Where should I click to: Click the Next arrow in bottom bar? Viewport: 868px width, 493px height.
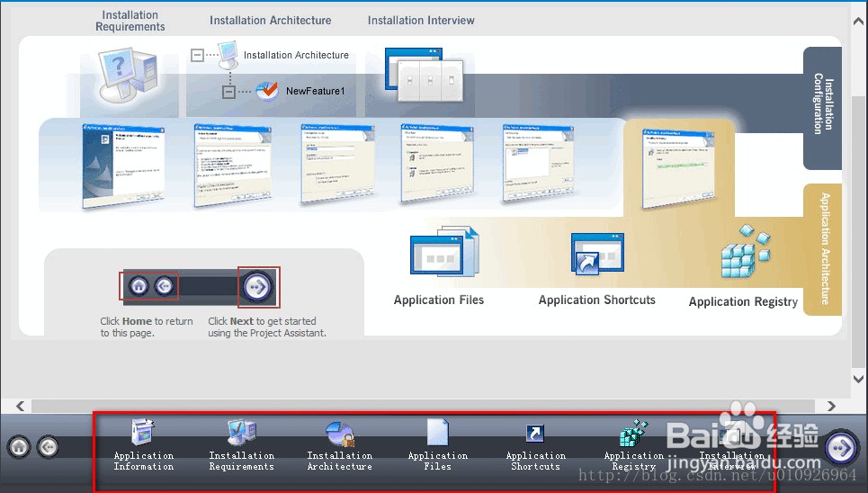841,447
